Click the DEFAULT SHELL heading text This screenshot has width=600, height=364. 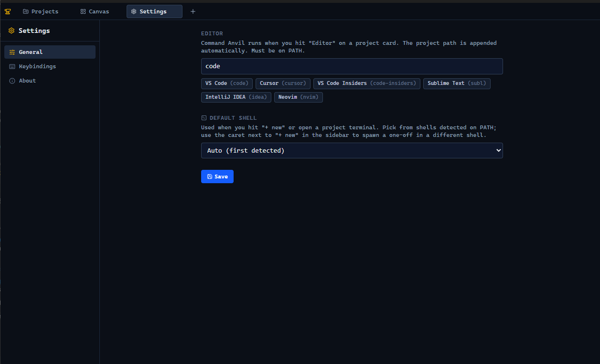(233, 118)
